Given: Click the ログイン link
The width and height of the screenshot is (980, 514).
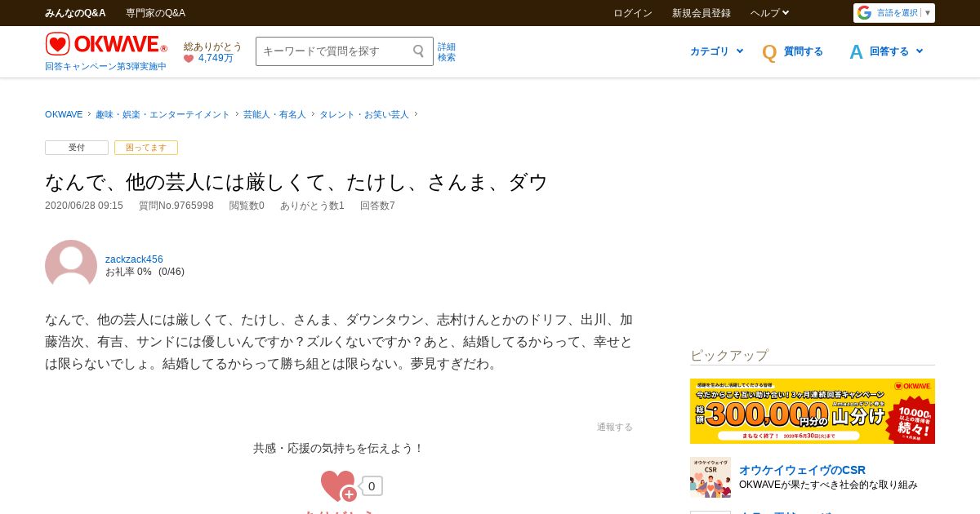Looking at the screenshot, I should point(633,13).
